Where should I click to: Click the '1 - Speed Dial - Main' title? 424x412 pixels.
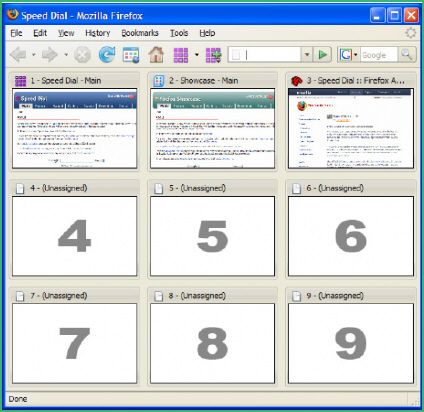click(x=66, y=81)
